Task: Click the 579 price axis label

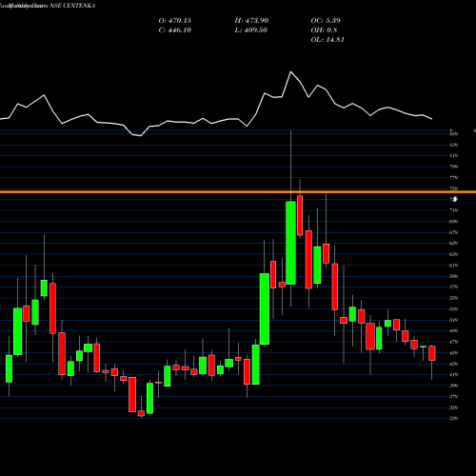Action: [x=454, y=288]
